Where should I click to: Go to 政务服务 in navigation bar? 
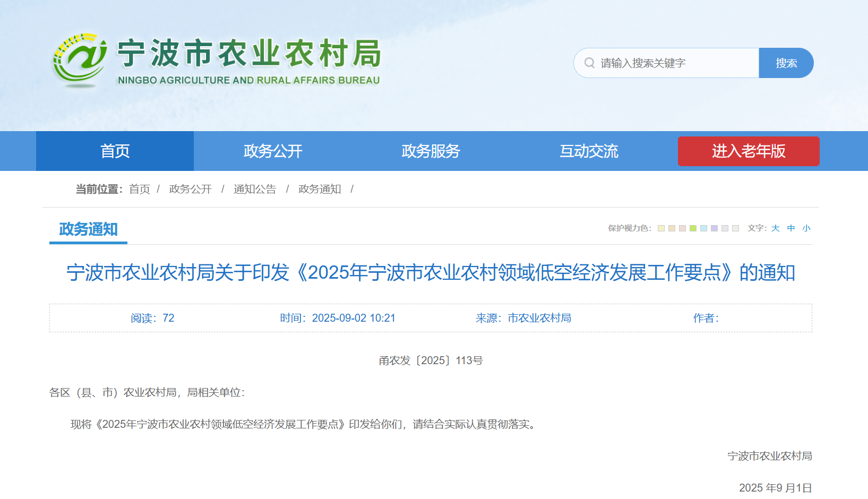coord(431,151)
